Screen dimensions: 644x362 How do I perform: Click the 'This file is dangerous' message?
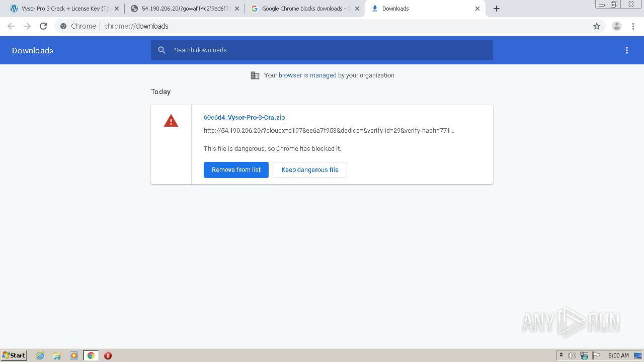(272, 149)
